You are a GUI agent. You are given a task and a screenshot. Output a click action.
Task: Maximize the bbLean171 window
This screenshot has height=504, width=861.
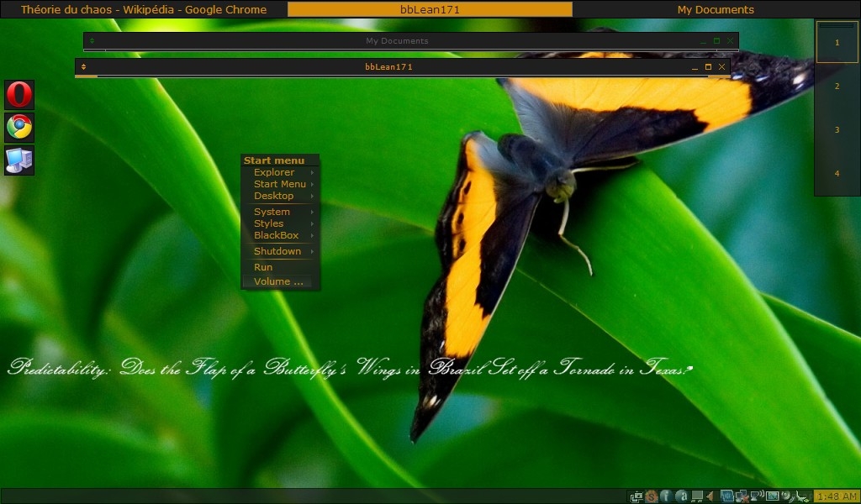tap(708, 67)
